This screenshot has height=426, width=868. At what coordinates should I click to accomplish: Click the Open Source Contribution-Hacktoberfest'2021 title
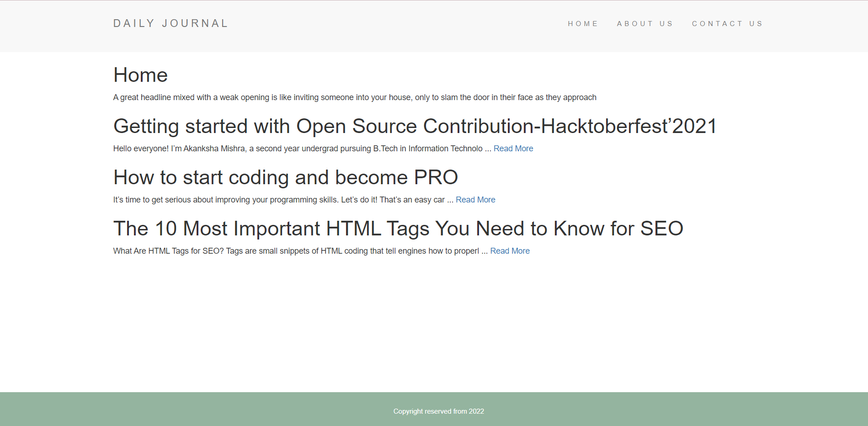pos(415,126)
